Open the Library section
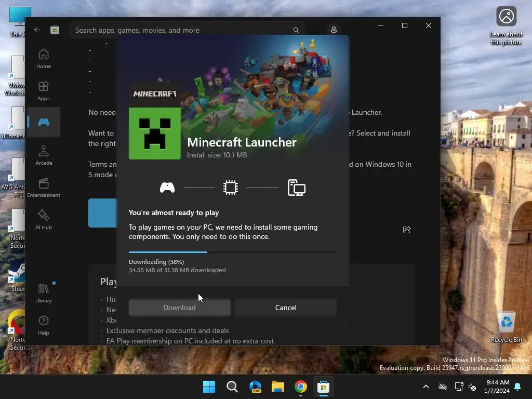 point(44,293)
